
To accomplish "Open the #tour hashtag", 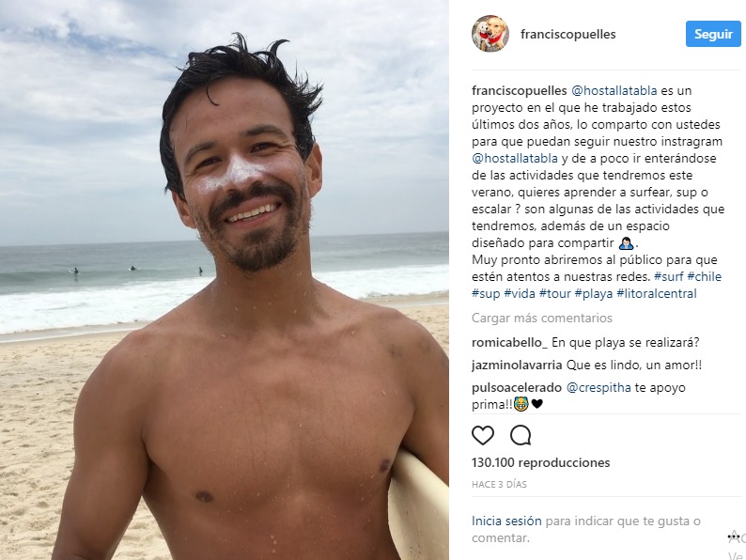I will 554,293.
